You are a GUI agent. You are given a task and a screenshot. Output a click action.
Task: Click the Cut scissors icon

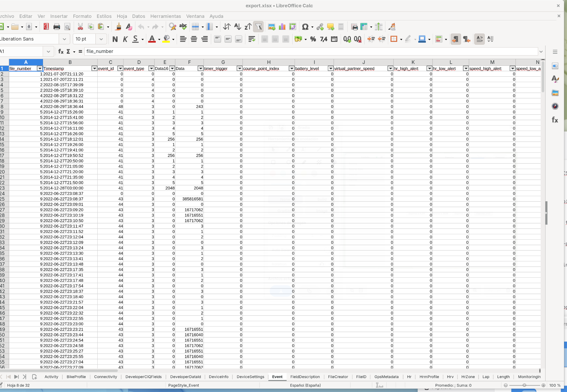tap(80, 27)
